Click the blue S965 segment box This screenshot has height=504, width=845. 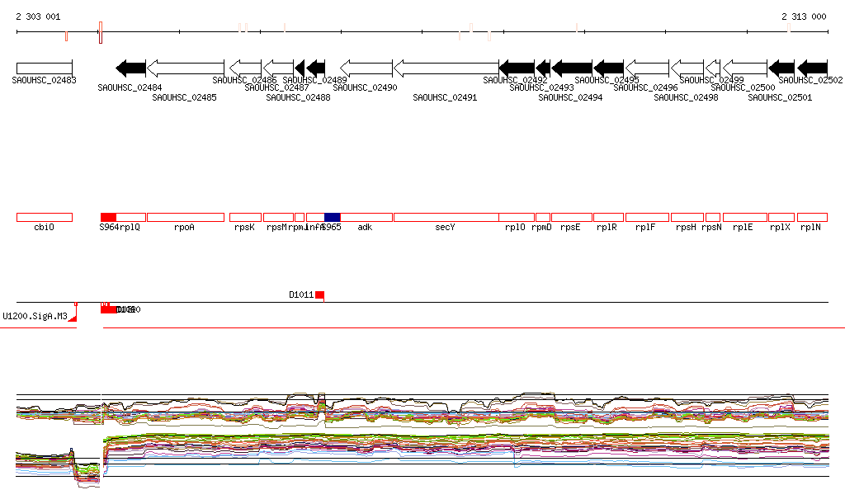(332, 217)
